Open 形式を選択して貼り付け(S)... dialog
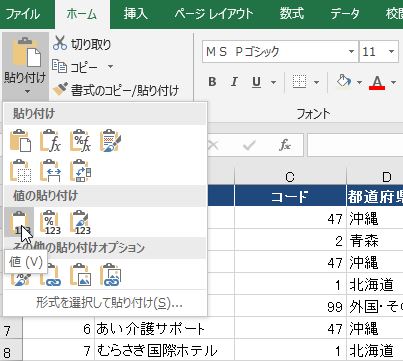403x361 pixels. click(109, 303)
